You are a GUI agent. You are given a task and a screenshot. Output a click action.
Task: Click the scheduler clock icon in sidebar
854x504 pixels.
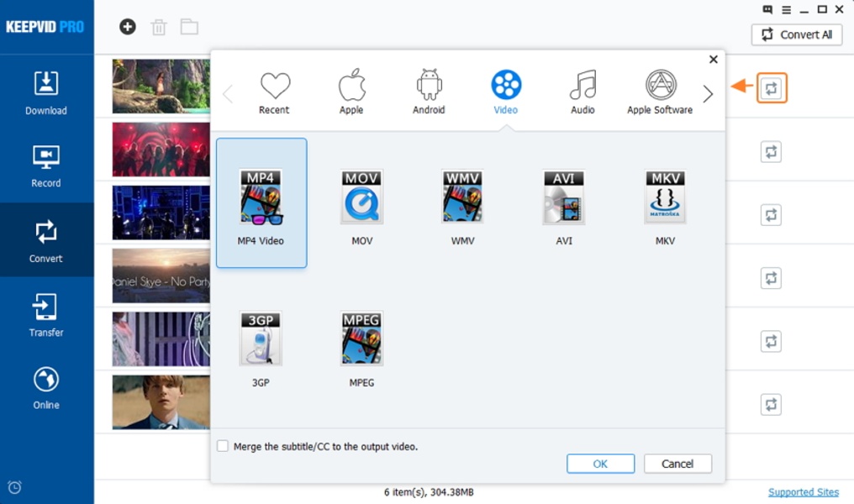[14, 486]
